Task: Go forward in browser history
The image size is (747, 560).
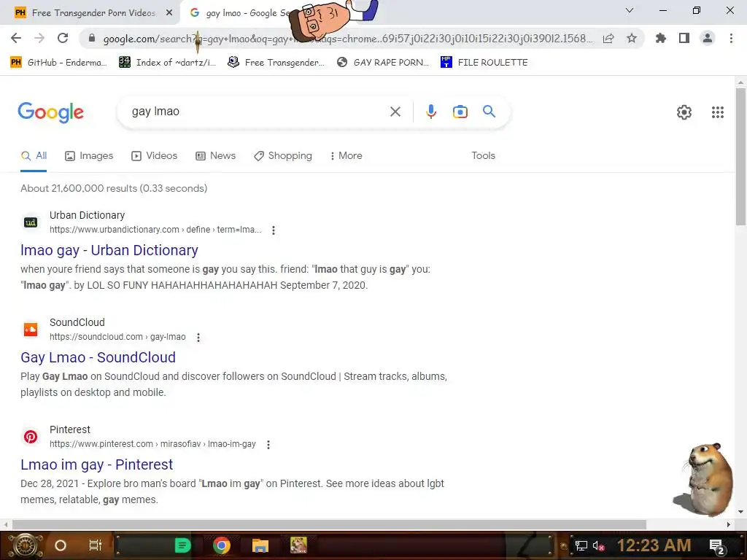Action: click(x=39, y=38)
